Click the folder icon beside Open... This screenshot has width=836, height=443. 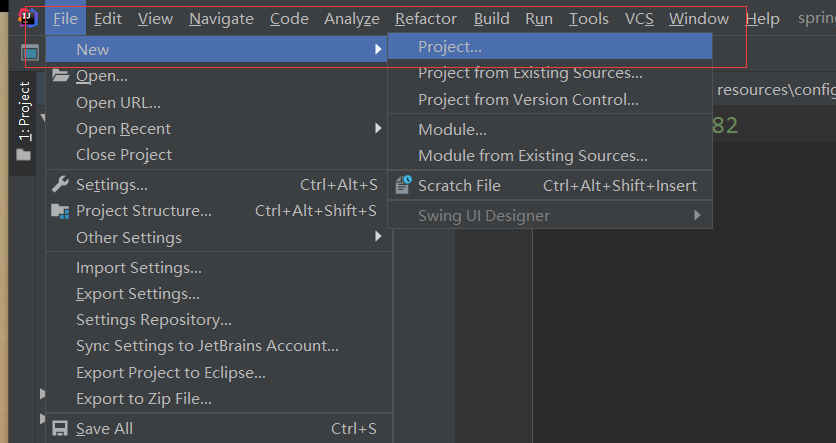click(x=60, y=76)
